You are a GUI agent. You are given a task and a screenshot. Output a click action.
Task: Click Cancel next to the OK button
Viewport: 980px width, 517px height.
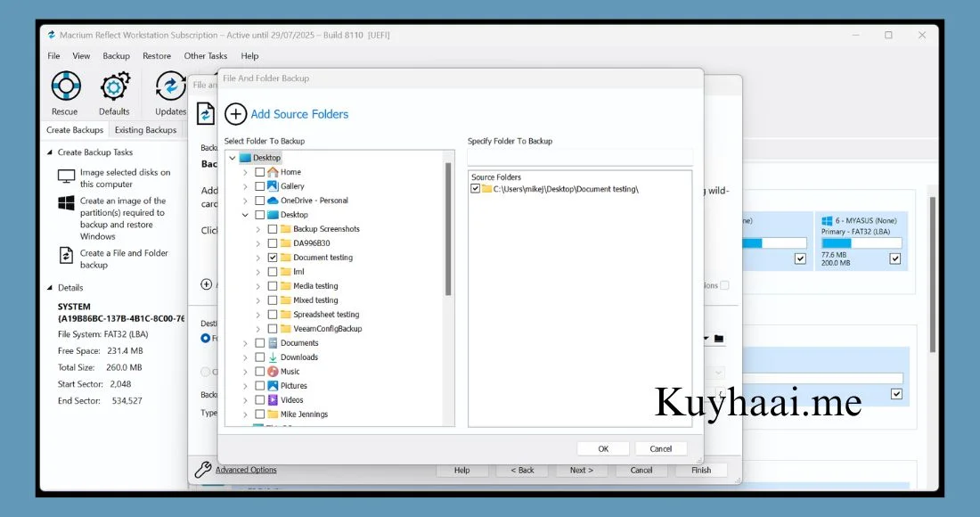pyautogui.click(x=661, y=449)
